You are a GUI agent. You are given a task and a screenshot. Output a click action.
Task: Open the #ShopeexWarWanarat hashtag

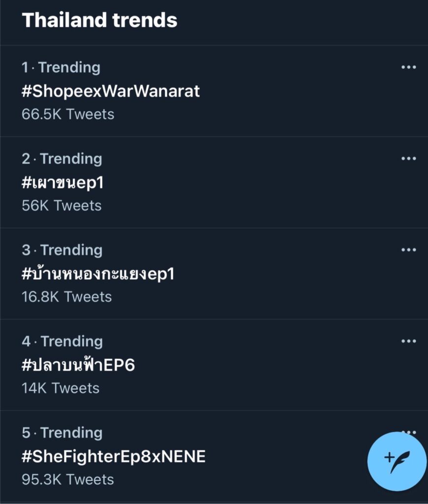[111, 91]
